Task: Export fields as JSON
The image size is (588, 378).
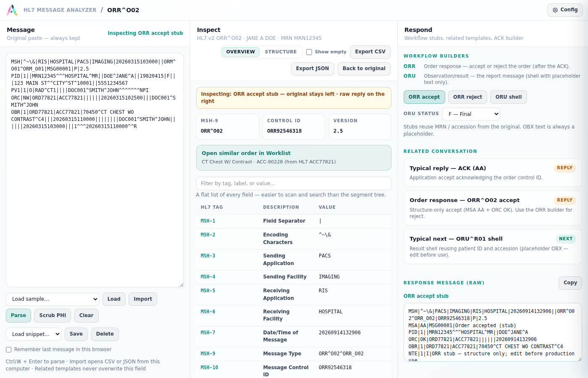Action: [x=312, y=68]
